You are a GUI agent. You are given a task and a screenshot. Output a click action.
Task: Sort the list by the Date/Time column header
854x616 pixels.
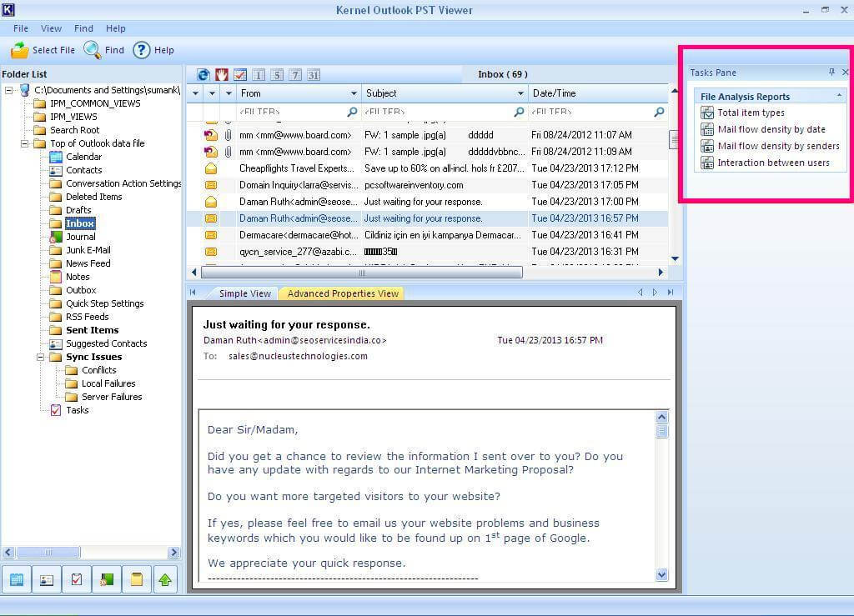[597, 93]
